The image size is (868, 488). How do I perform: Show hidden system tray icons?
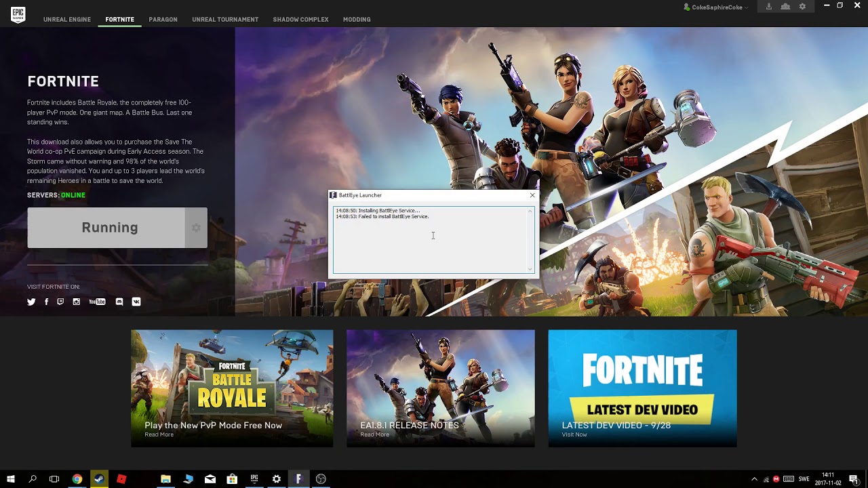click(x=754, y=479)
